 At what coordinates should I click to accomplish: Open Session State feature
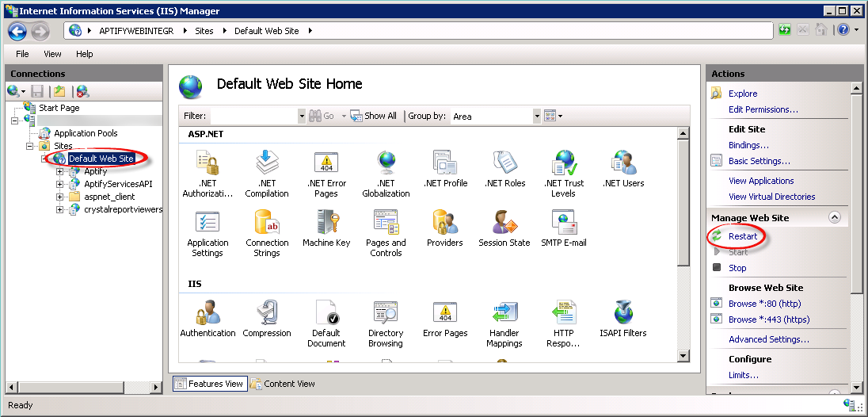[504, 228]
